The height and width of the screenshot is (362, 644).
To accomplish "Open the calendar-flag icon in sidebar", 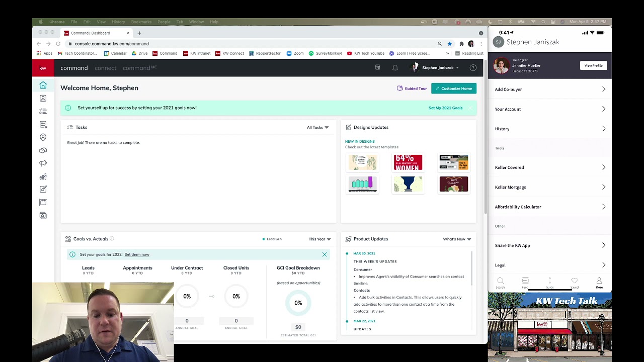I will click(43, 202).
